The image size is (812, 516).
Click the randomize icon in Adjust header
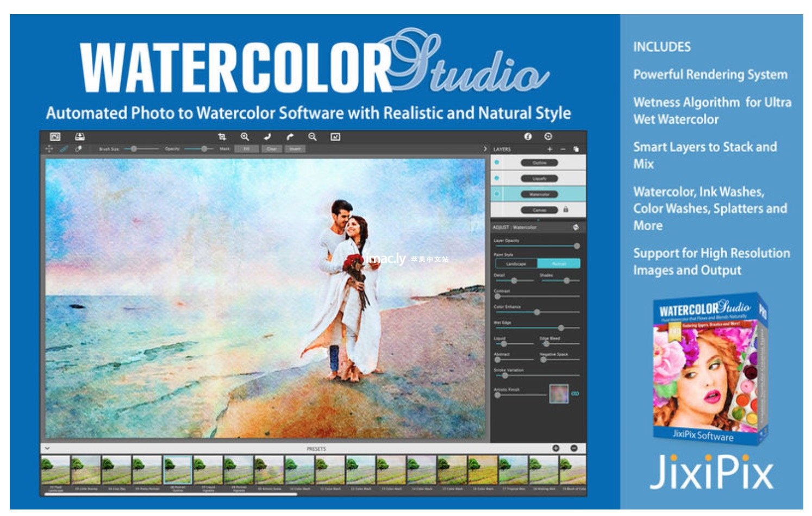(x=576, y=228)
